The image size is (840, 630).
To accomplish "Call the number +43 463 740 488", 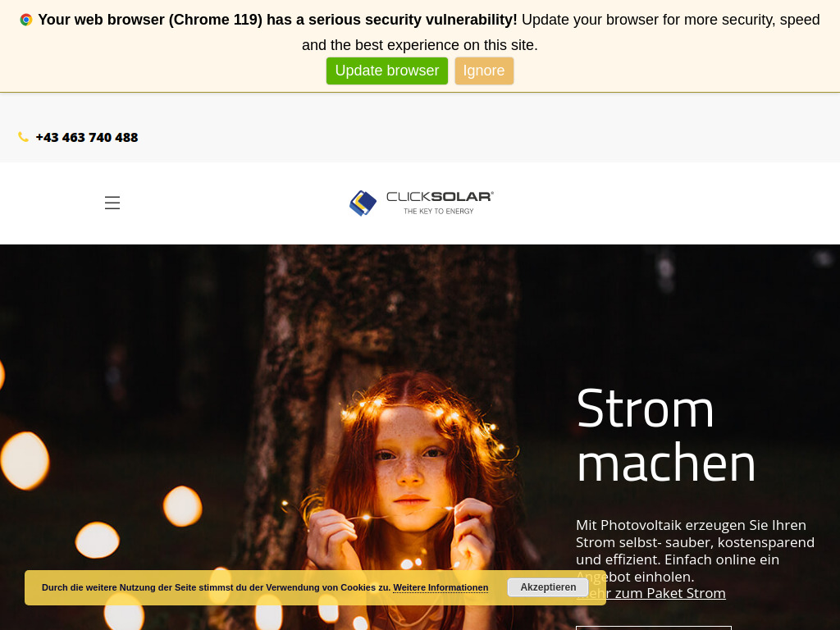I will [86, 137].
